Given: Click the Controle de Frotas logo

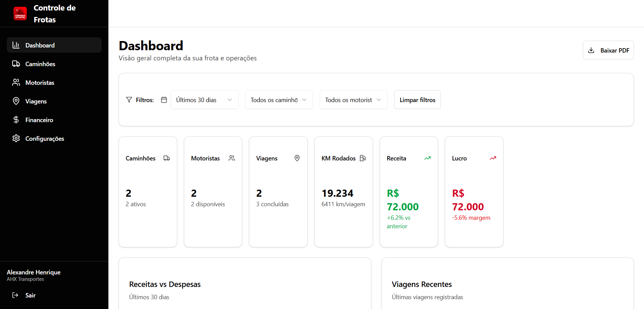Looking at the screenshot, I should click(20, 13).
